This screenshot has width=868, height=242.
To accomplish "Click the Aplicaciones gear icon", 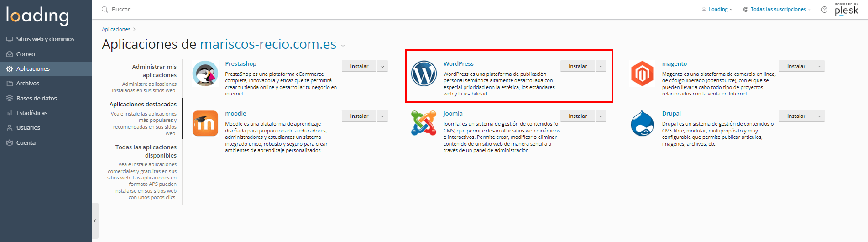I will [x=10, y=69].
